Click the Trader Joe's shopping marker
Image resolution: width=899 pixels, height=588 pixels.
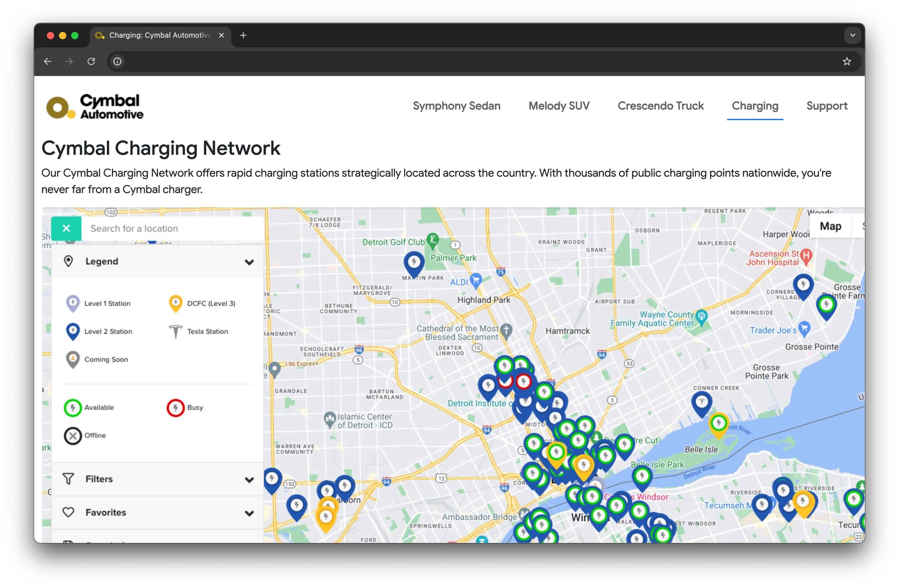point(804,329)
